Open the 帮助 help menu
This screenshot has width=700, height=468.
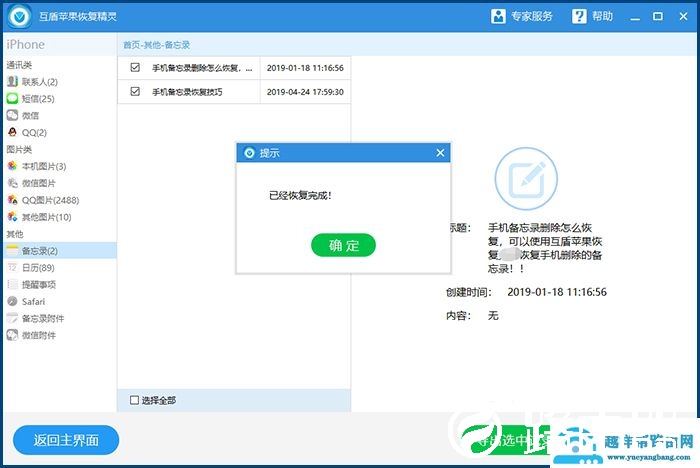click(592, 17)
